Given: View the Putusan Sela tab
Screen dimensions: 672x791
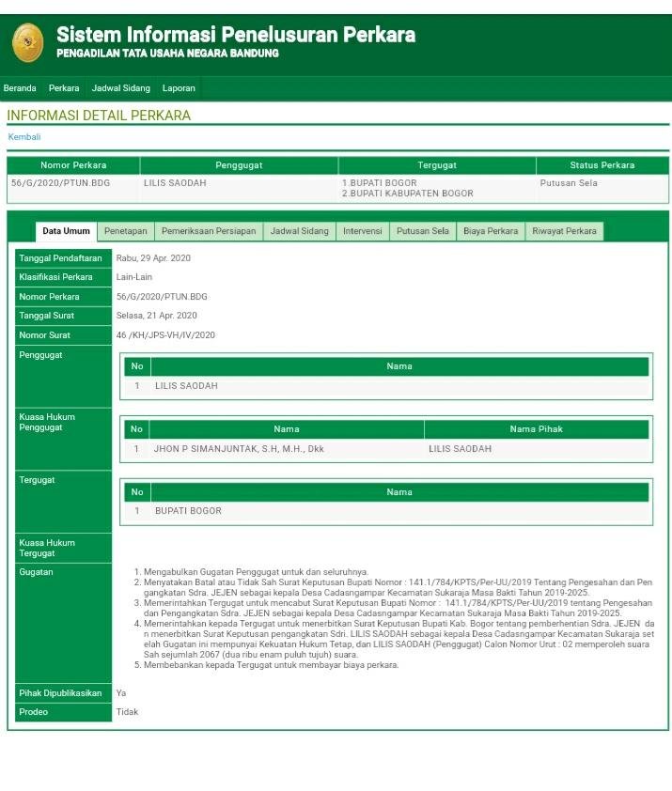Looking at the screenshot, I should (422, 231).
